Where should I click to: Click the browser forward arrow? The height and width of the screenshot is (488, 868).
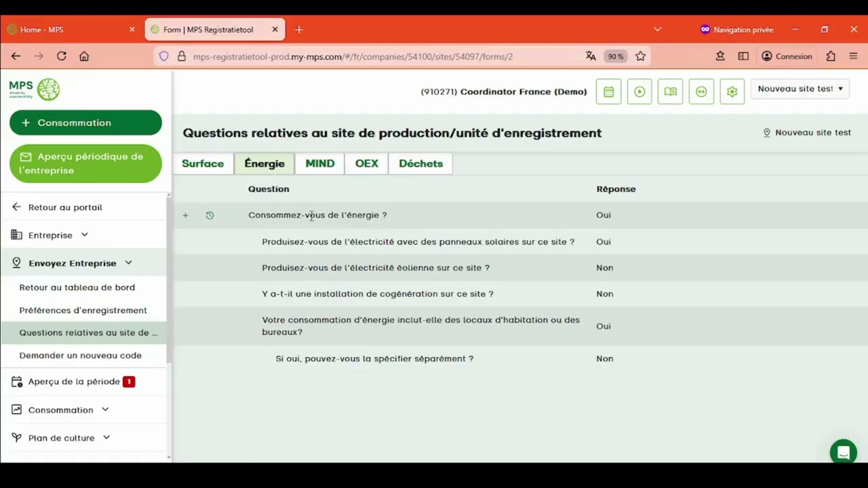point(39,56)
